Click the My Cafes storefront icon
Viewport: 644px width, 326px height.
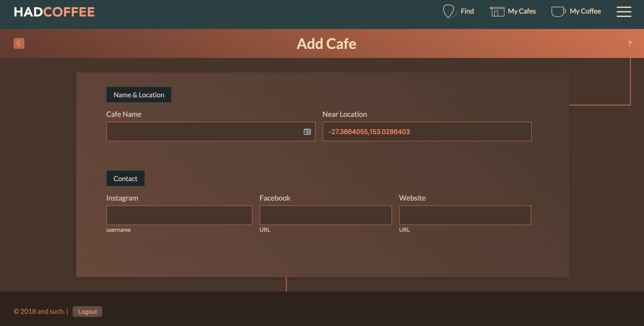[x=497, y=12]
